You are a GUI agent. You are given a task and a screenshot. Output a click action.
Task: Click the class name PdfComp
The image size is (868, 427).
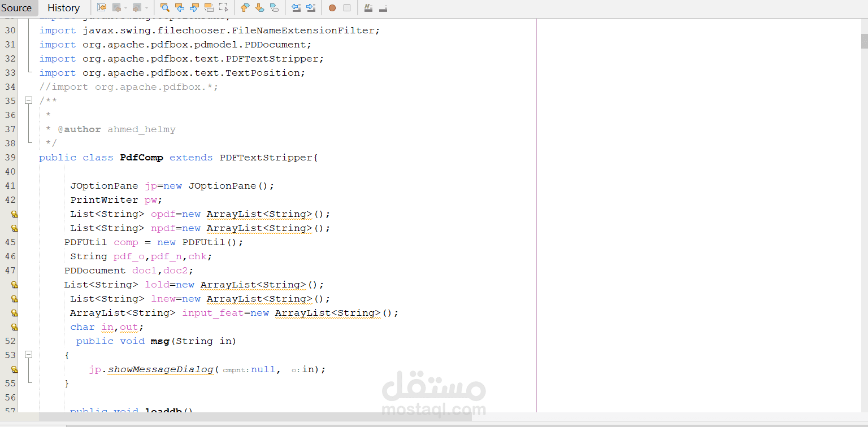[141, 158]
